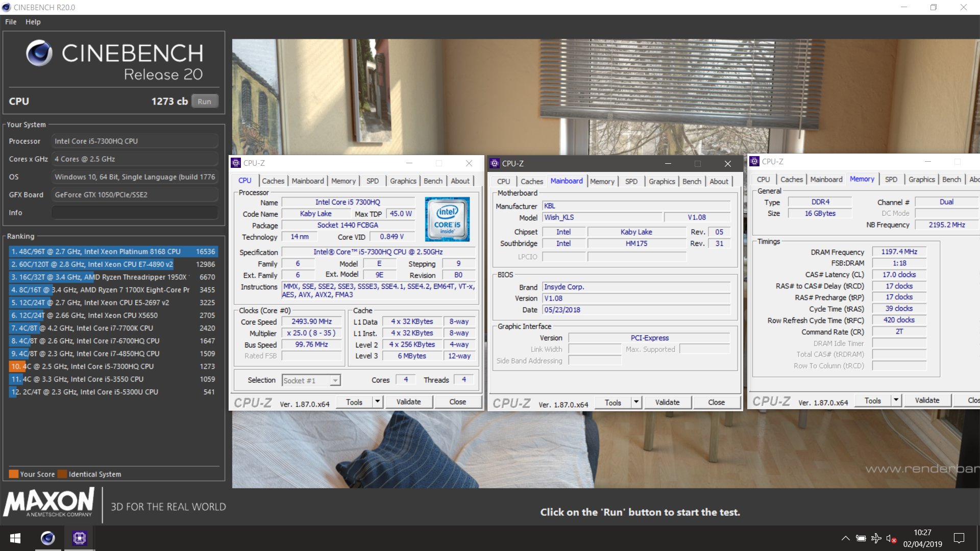Open the Tools dropdown arrow in Memory window
The image size is (980, 551).
(896, 400)
